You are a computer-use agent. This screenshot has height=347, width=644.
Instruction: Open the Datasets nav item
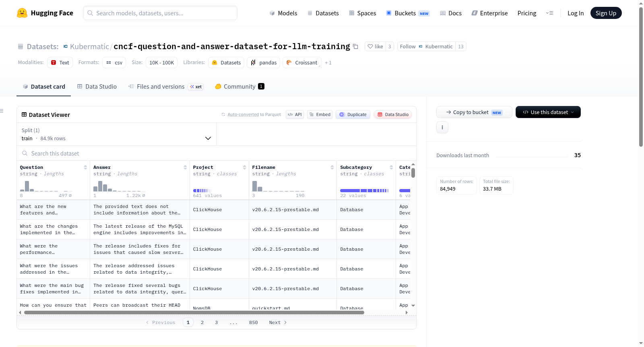[323, 13]
